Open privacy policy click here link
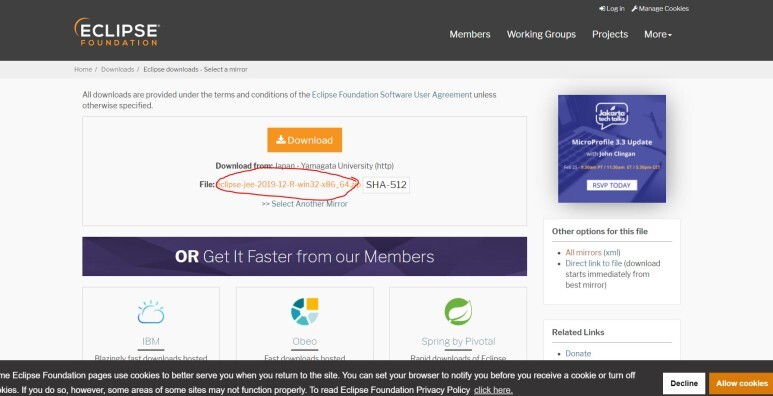Viewport: 773px width, 396px height. (x=493, y=390)
